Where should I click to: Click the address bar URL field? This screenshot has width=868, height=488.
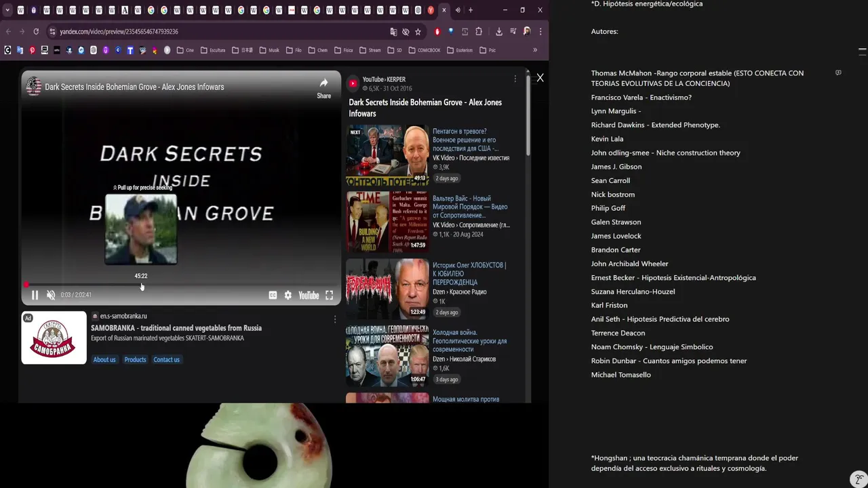217,31
